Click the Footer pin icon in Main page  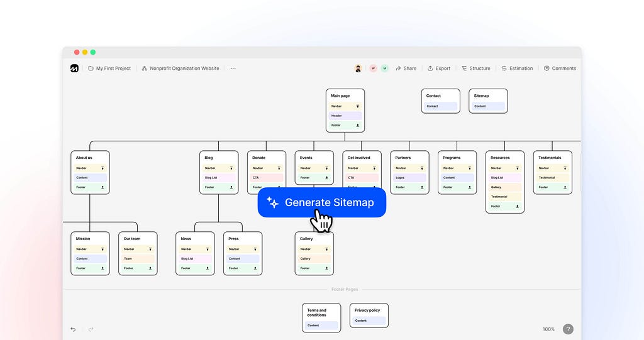[358, 125]
